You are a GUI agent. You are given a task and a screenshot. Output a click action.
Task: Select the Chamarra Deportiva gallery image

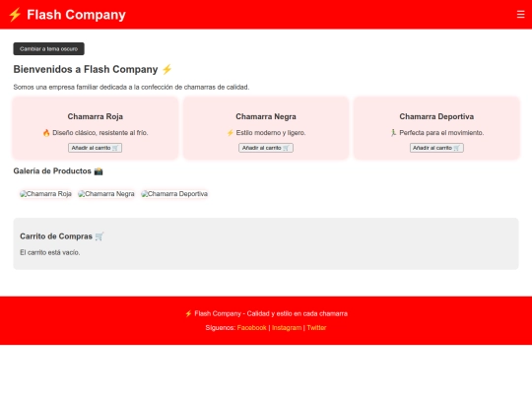pos(174,194)
